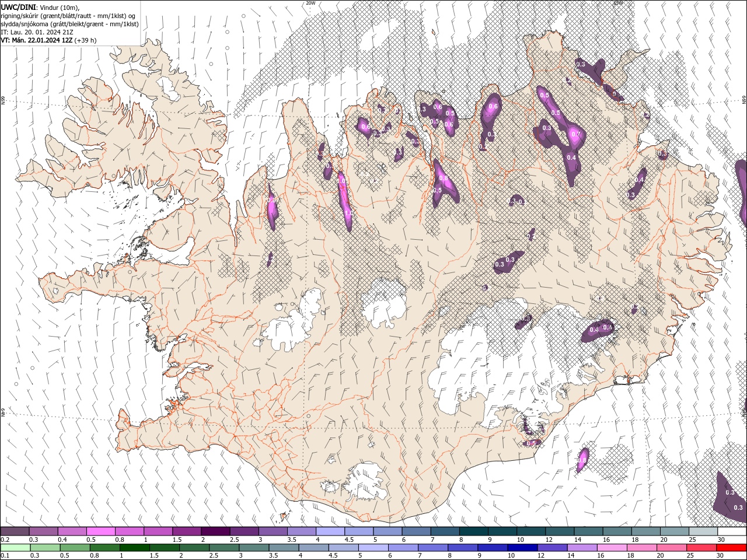The width and height of the screenshot is (747, 560).
Task: Pick the 2.5 swatch in the lower rain legend
Action: 224,548
